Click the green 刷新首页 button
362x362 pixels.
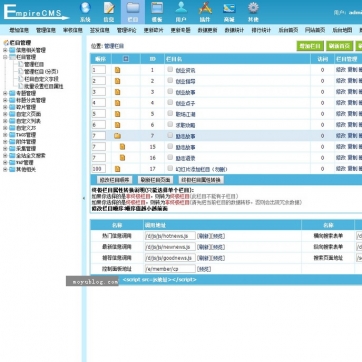(339, 46)
